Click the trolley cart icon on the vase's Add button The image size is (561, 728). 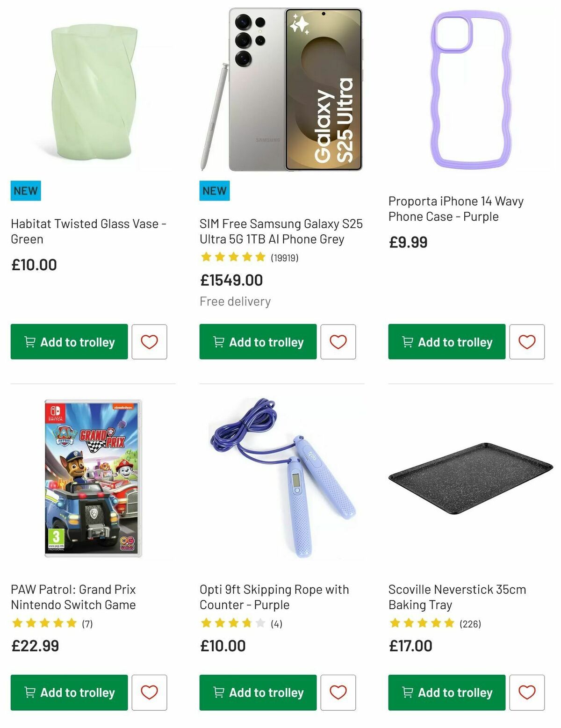[30, 342]
